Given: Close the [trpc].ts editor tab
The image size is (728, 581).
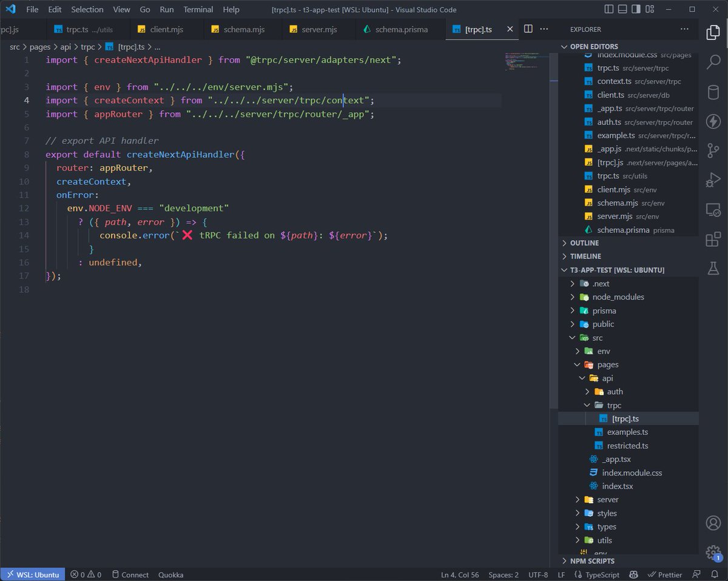Looking at the screenshot, I should point(509,29).
